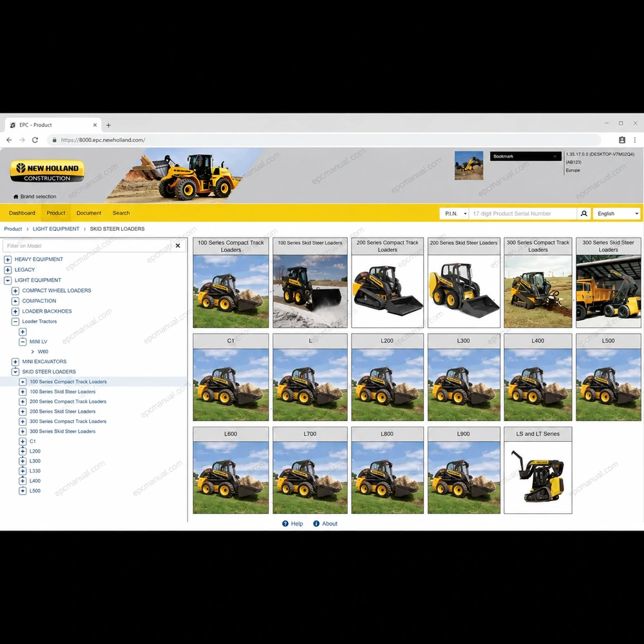Click the About info icon
The image size is (644, 644).
click(316, 524)
